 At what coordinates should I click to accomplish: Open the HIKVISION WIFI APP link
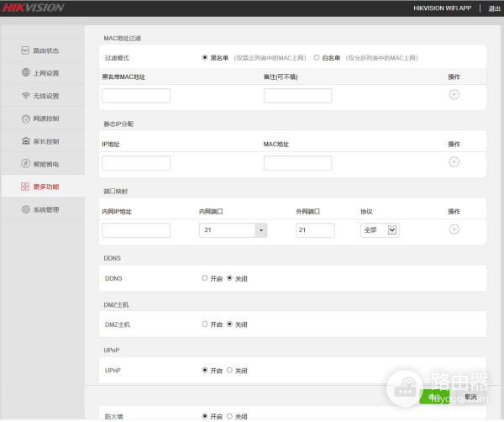pos(443,8)
